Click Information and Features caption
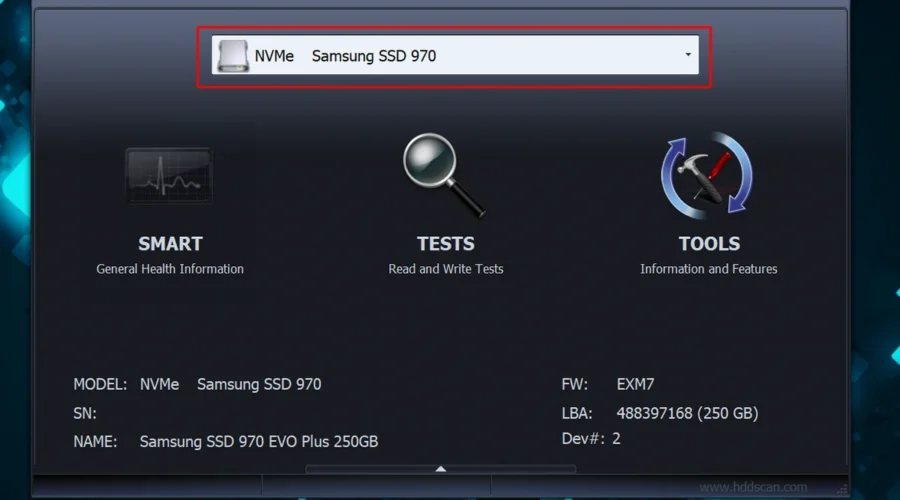 709,269
